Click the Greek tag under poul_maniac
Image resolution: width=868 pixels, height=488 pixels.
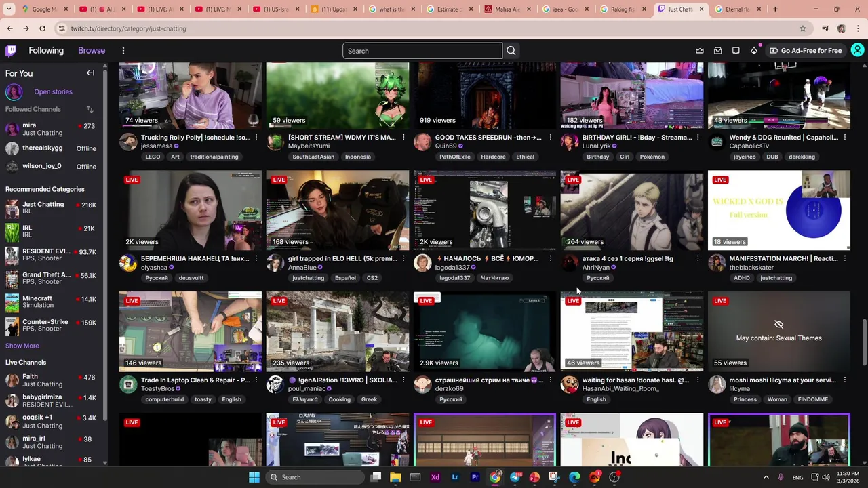[x=369, y=399]
